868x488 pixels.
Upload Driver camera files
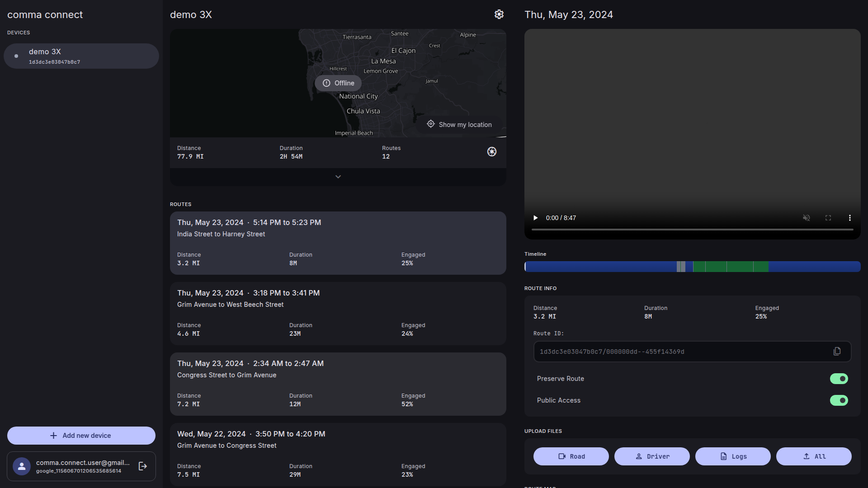pos(652,456)
